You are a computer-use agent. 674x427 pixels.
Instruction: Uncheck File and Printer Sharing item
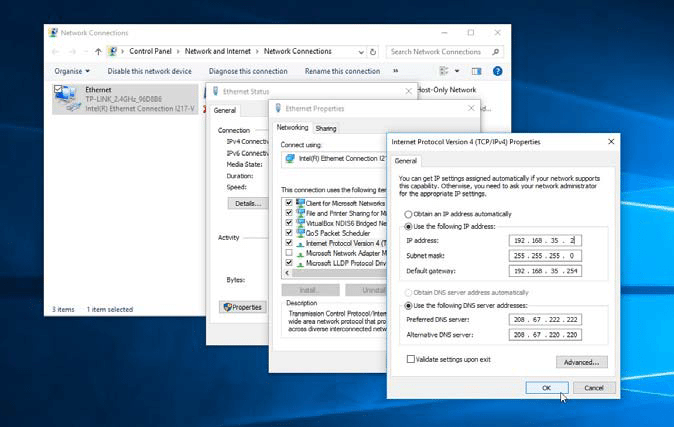coord(289,212)
